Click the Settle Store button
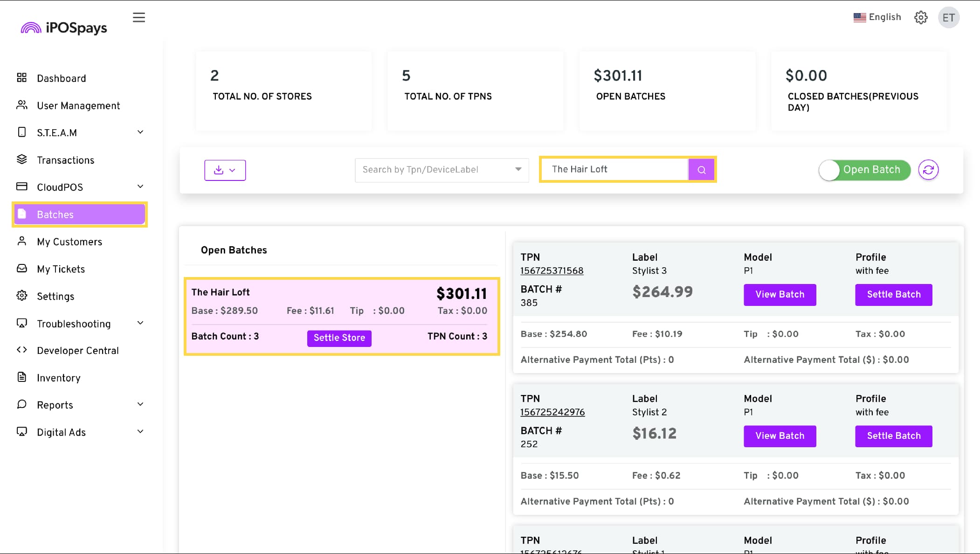 pyautogui.click(x=339, y=338)
